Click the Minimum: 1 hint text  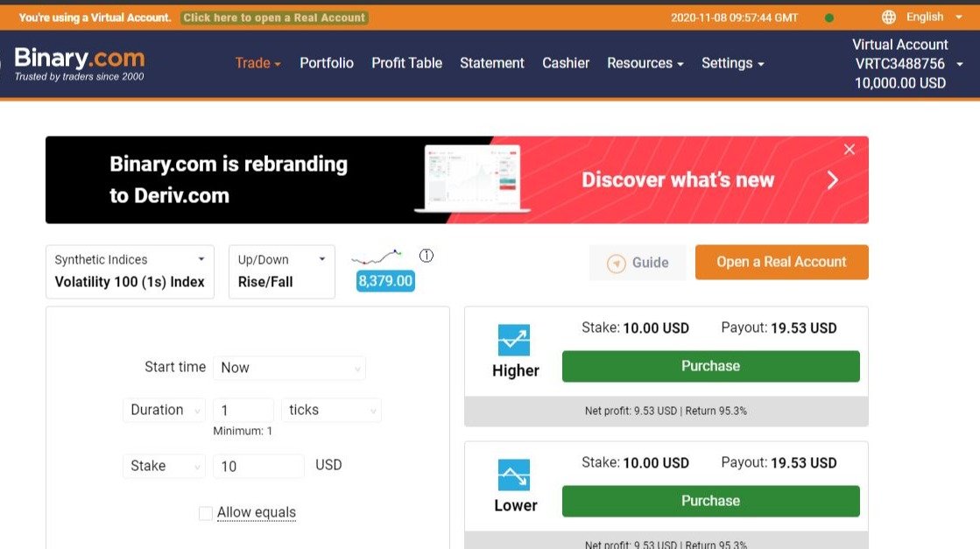(x=243, y=431)
